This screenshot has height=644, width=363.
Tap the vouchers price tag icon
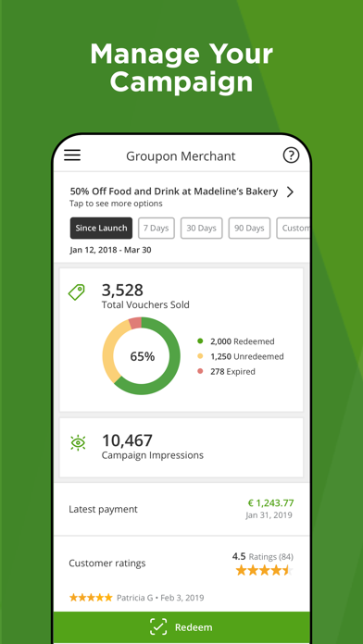click(x=77, y=292)
